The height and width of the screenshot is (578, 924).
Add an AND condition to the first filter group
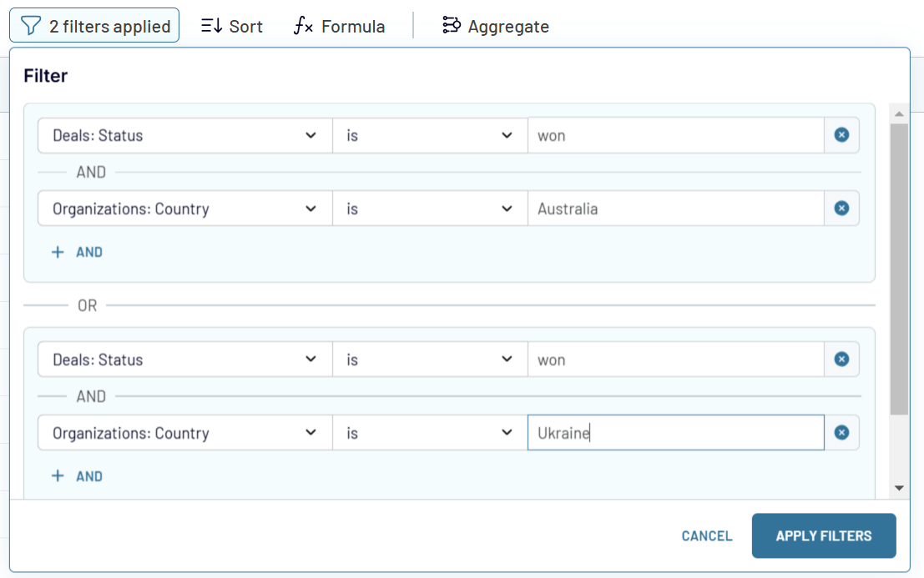pyautogui.click(x=77, y=251)
